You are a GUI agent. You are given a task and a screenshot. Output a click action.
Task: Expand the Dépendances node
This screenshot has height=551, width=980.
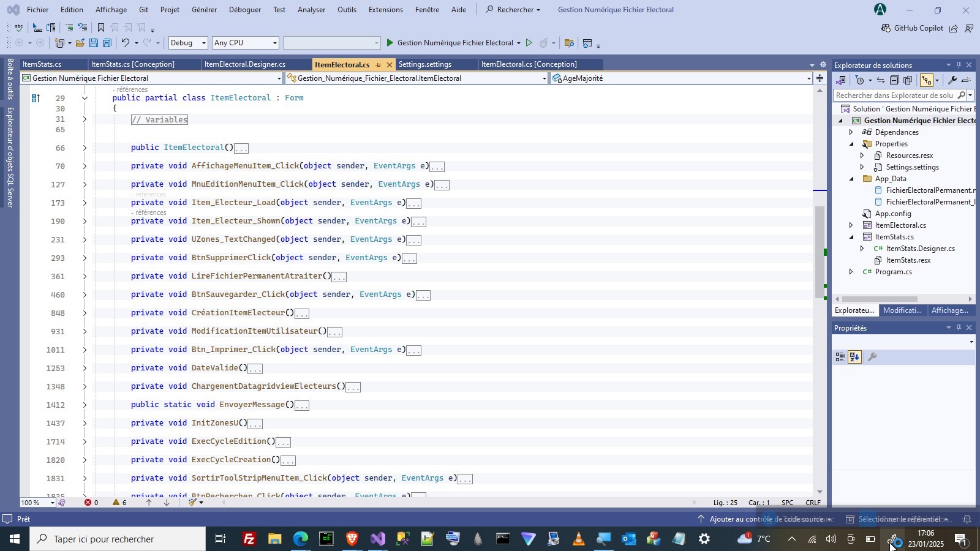point(851,132)
